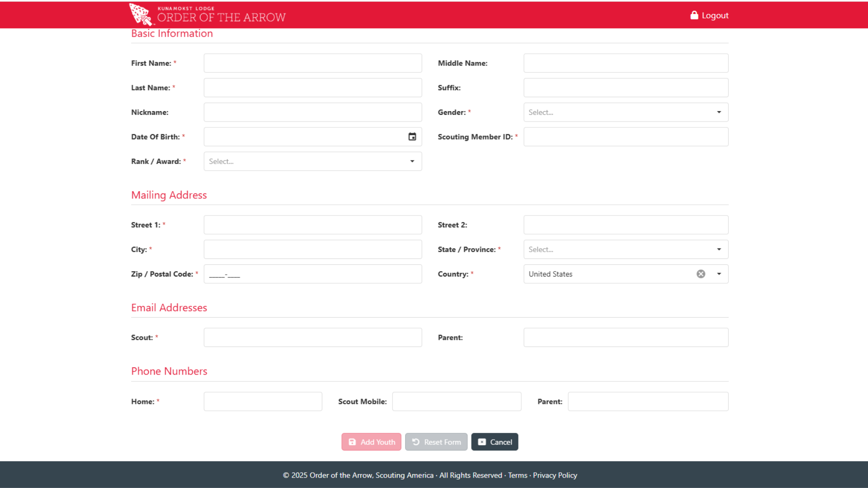Viewport: 868px width, 488px height.
Task: Select the Zip / Postal Code field
Action: pos(312,274)
